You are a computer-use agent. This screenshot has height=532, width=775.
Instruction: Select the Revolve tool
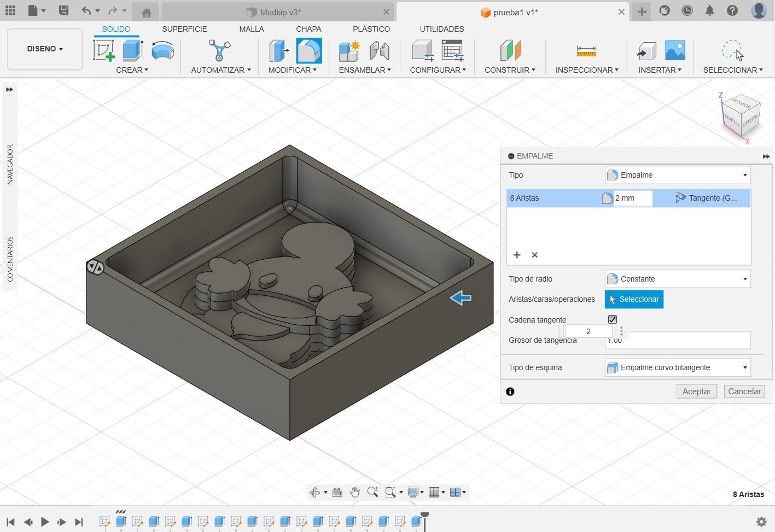pyautogui.click(x=162, y=50)
